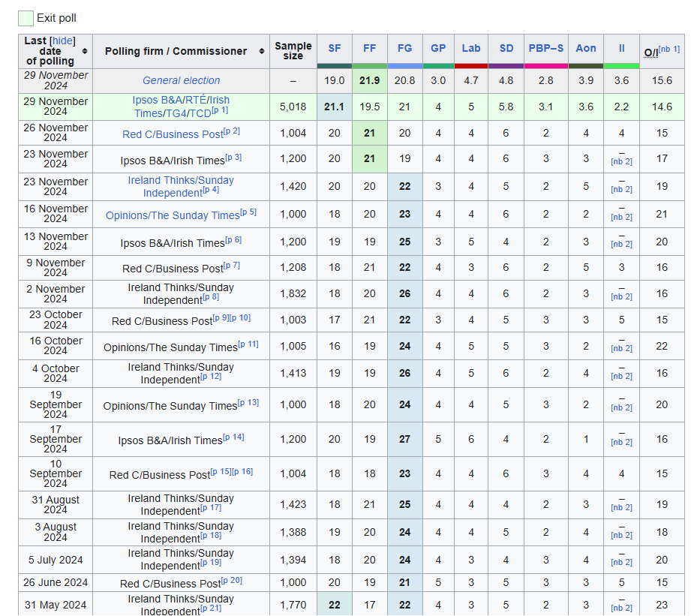The width and height of the screenshot is (700, 616).
Task: Open nb 2 note in 16 October row
Action: pos(621,349)
